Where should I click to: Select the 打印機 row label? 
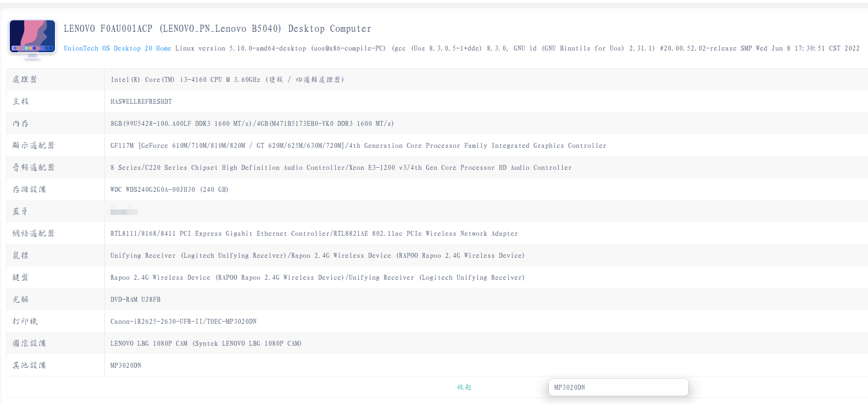25,321
